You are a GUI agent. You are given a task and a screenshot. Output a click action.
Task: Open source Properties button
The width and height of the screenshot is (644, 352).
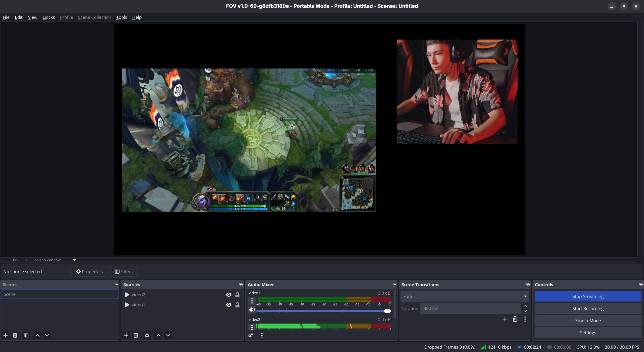pos(90,271)
